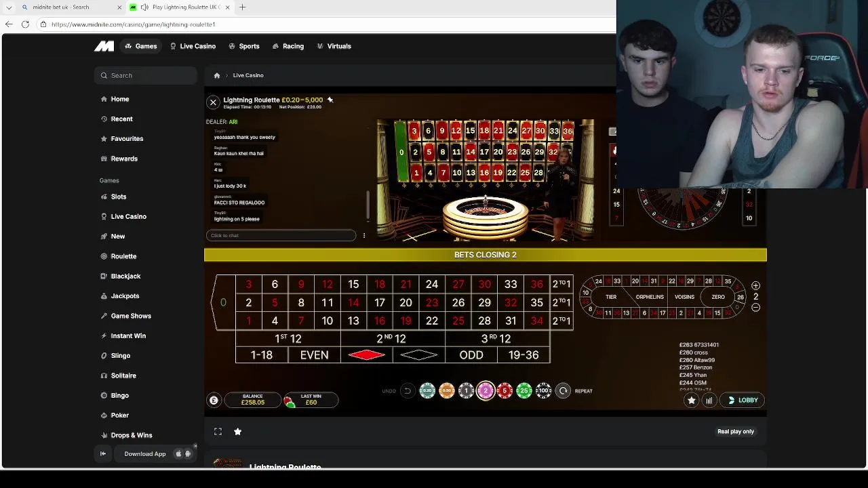Open Drops & Wins in the sidebar
Screen dimensions: 868x488
(126, 435)
